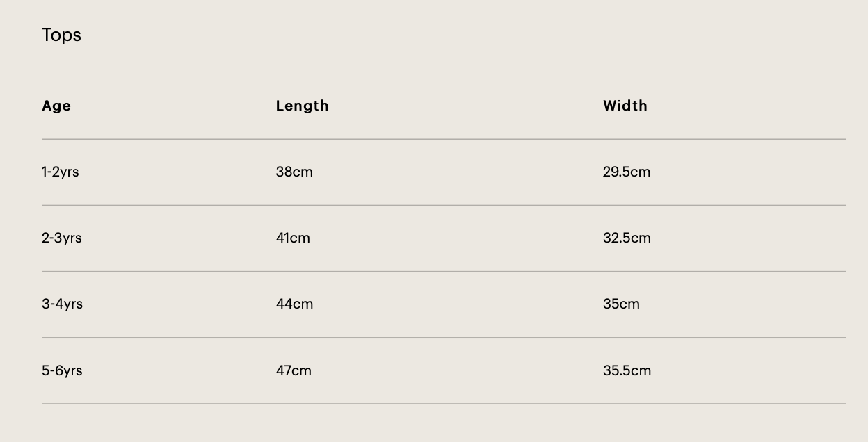The image size is (868, 442).
Task: Click the Tops section heading
Action: pos(61,35)
